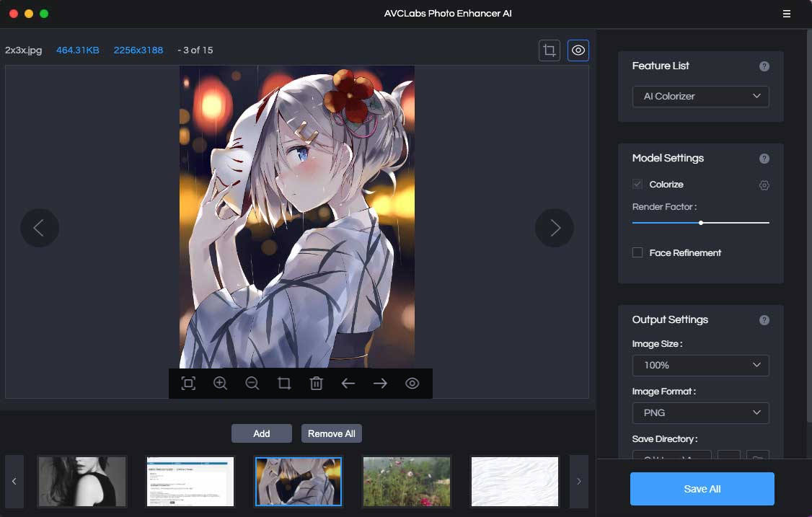This screenshot has width=812, height=517.
Task: Click the "Image Format :" label
Action: point(664,392)
